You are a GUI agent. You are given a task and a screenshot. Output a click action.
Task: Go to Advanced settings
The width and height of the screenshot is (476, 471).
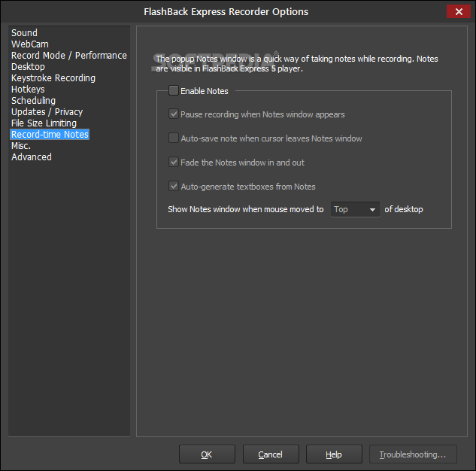tap(32, 157)
